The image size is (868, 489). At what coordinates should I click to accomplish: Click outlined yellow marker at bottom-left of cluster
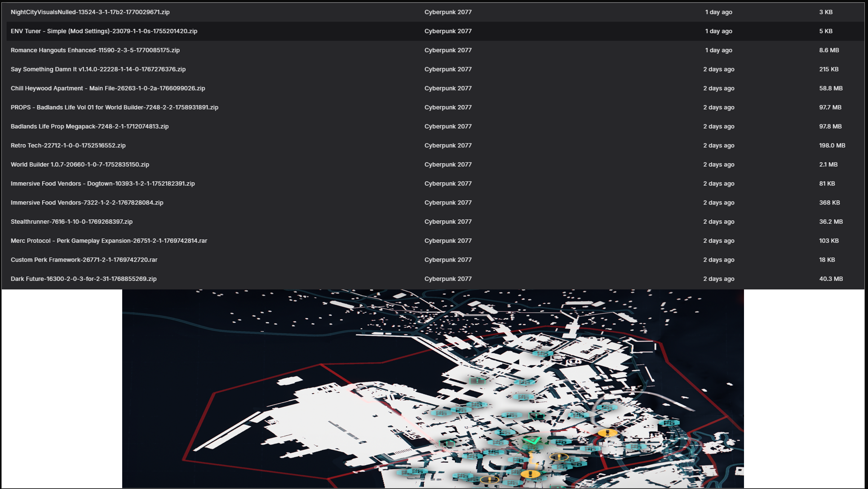pyautogui.click(x=489, y=480)
